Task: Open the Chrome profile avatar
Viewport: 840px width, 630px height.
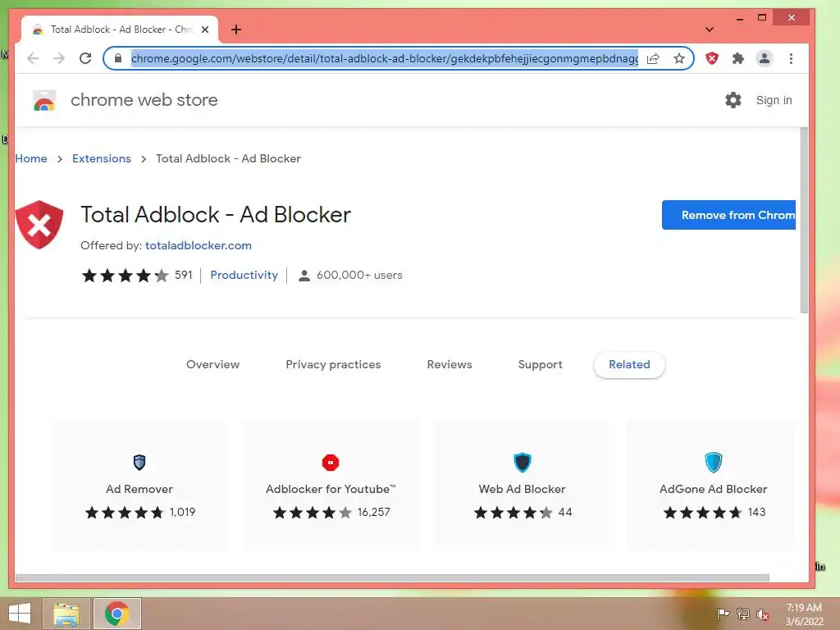Action: click(x=765, y=58)
